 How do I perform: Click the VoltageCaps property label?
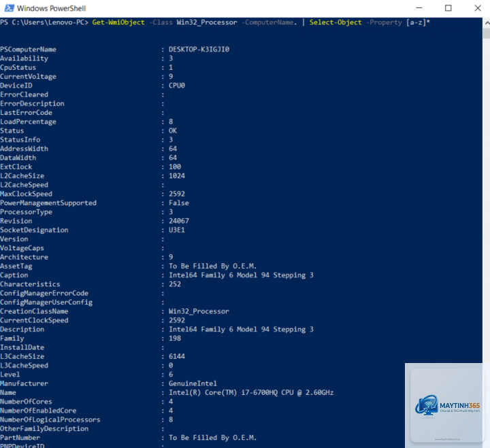click(22, 248)
